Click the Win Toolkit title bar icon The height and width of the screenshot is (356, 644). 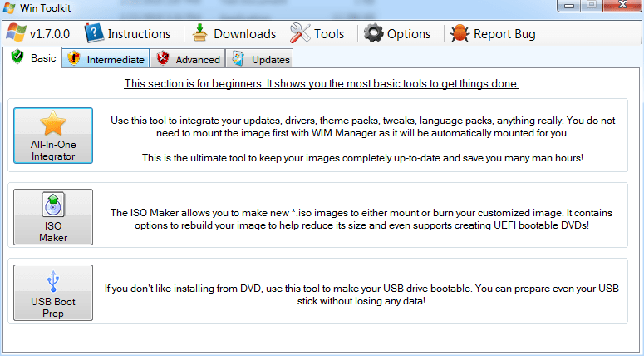point(9,7)
